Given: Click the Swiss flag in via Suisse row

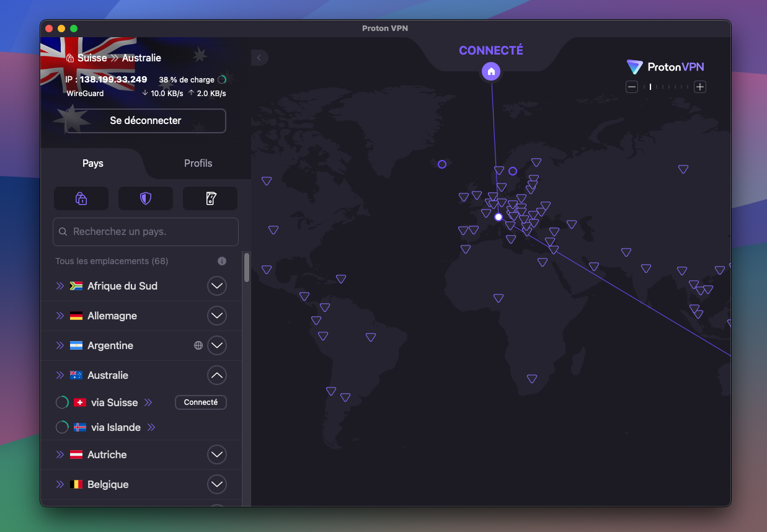Looking at the screenshot, I should (80, 402).
